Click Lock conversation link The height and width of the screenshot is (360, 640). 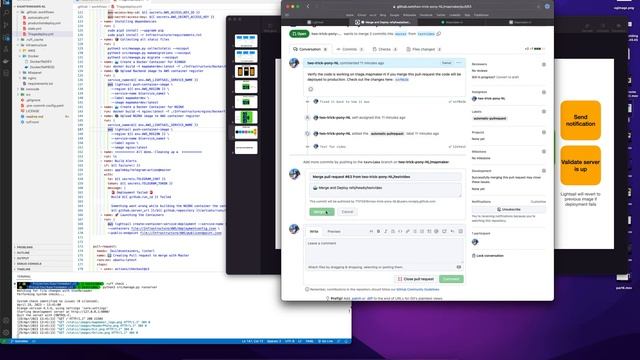tap(488, 256)
